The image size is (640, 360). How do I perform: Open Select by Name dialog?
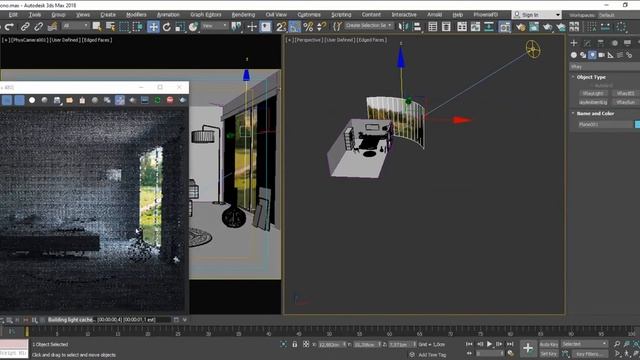[x=110, y=27]
